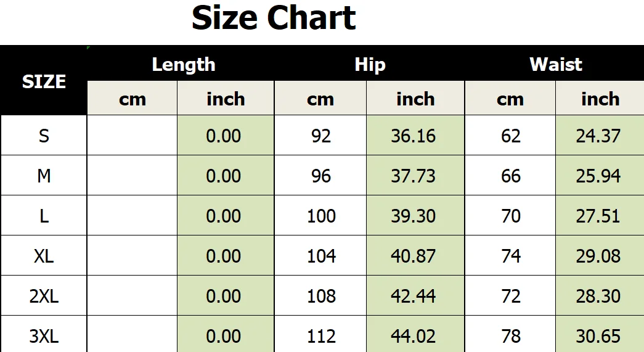This screenshot has height=352, width=644.
Task: Click the empty Length cm cell for XL
Action: [x=132, y=256]
